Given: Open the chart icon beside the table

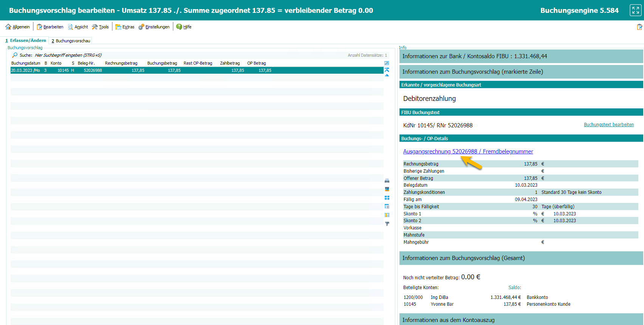Looking at the screenshot, I should (387, 189).
